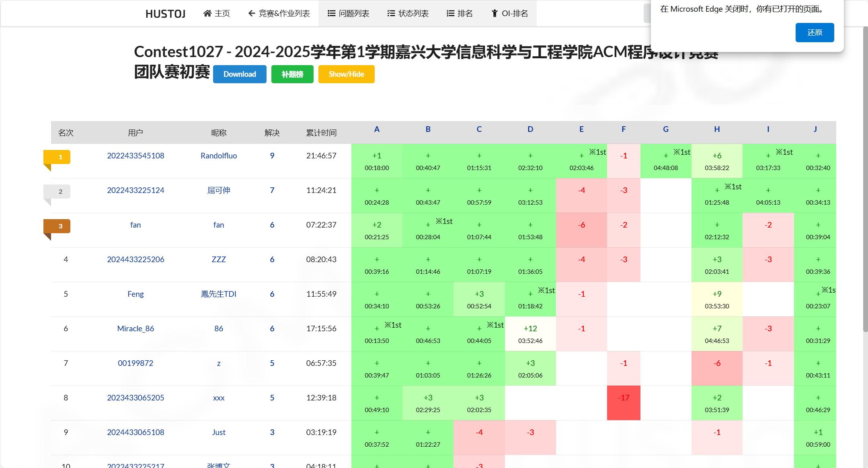Screen dimensions: 868x468
Task: Open user link 2022433545108
Action: pos(135,156)
